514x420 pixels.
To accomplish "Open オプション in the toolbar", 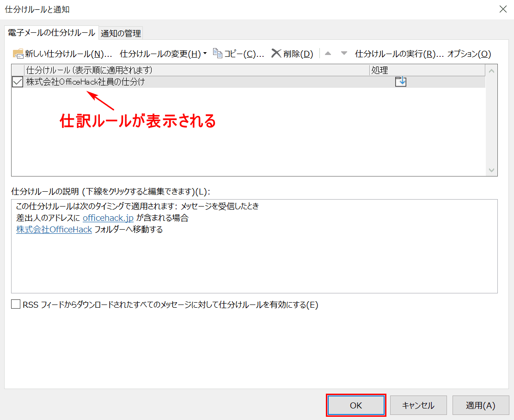I will click(469, 54).
